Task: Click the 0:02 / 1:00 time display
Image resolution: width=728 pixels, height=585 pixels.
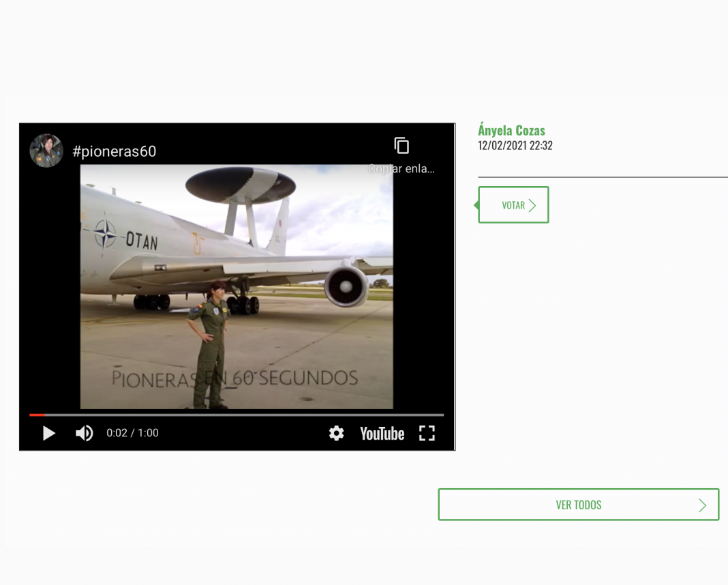Action: point(132,433)
